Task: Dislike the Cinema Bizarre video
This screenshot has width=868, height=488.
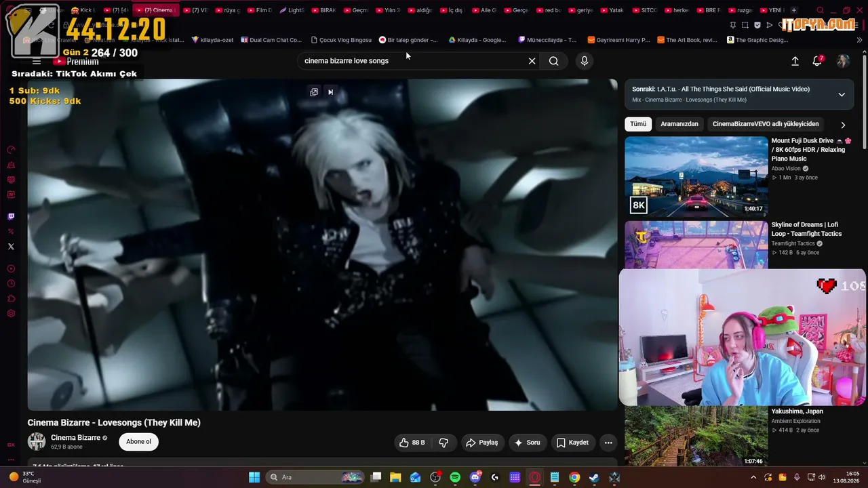Action: coord(443,443)
